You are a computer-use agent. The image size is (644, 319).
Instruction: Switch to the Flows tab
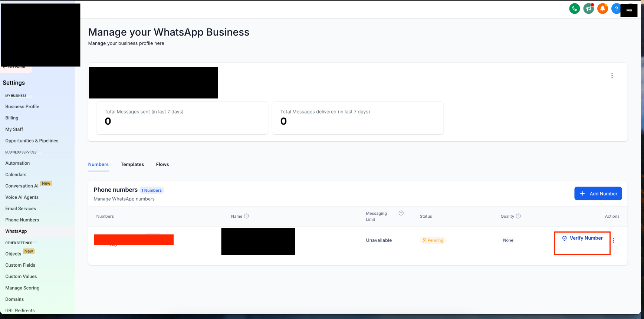pyautogui.click(x=162, y=165)
